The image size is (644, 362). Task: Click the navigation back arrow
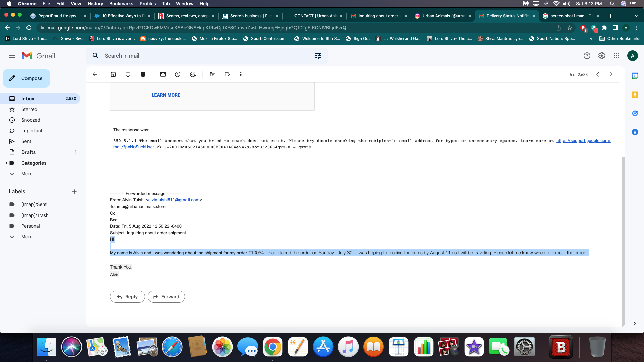[7, 27]
